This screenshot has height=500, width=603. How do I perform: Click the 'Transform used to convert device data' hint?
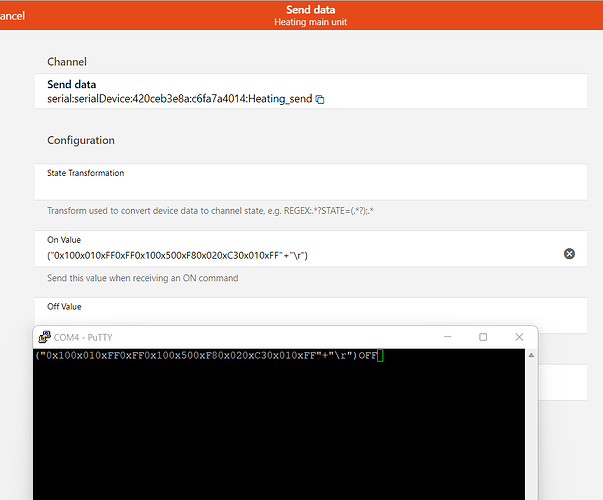[210, 211]
